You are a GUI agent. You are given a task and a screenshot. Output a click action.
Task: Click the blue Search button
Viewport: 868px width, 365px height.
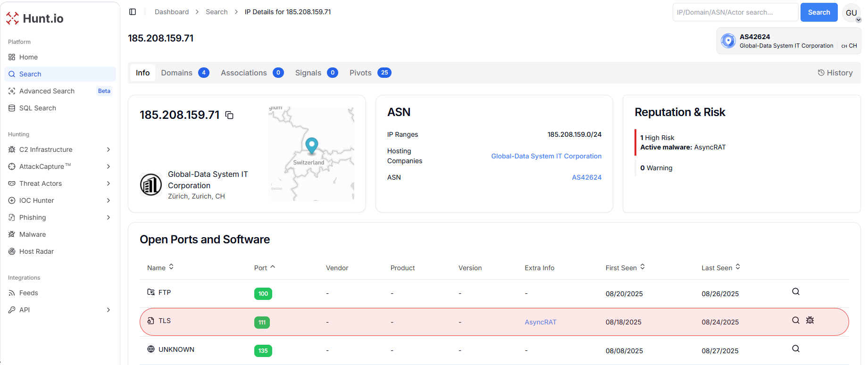(x=819, y=12)
